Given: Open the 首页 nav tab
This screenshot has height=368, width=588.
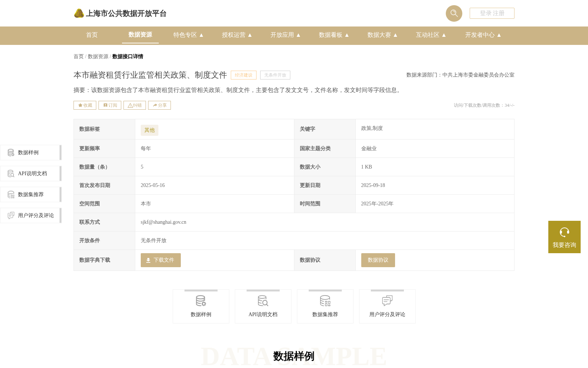Looking at the screenshot, I should pyautogui.click(x=92, y=35).
